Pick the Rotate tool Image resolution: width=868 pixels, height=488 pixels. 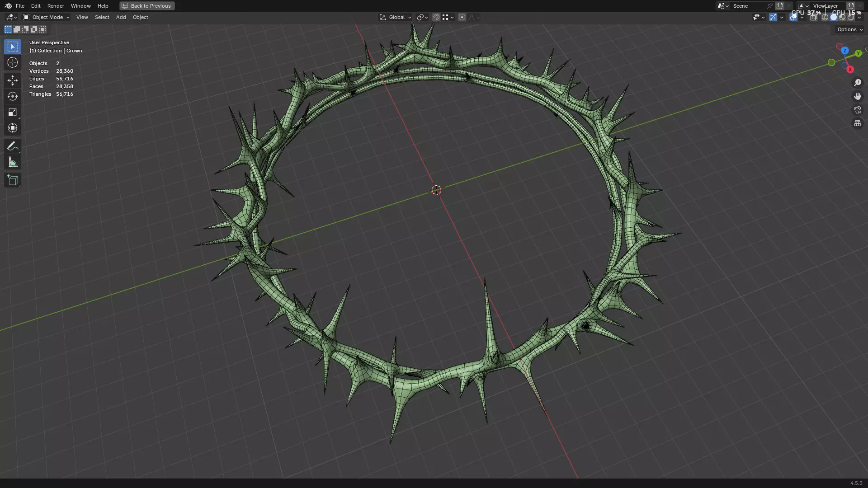tap(13, 96)
